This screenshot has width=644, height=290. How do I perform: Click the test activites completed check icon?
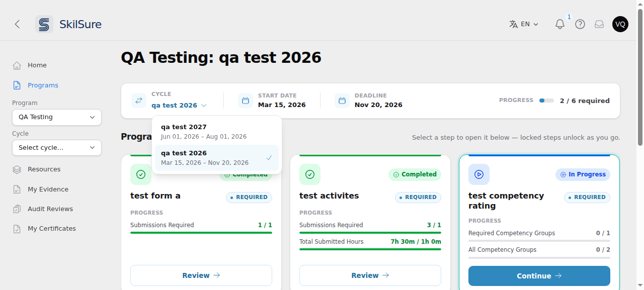(310, 174)
